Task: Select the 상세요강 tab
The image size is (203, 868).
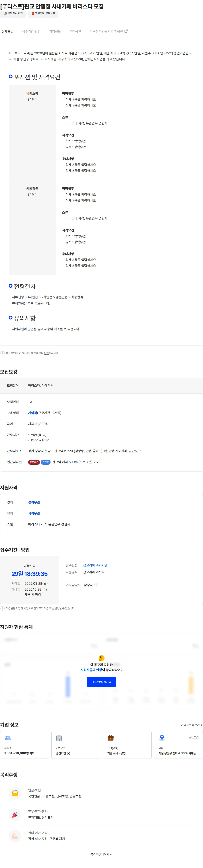Action: [7, 31]
